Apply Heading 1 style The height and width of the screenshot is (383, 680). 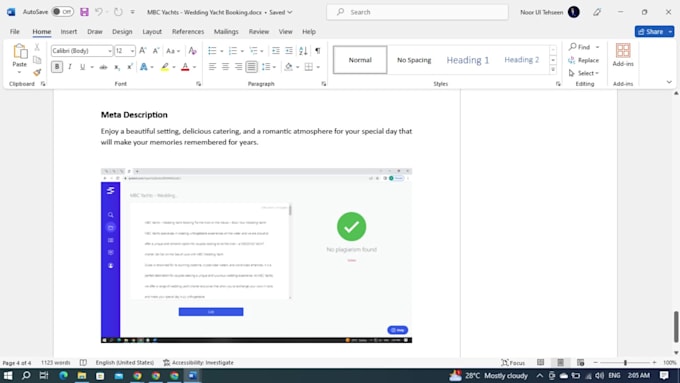468,60
